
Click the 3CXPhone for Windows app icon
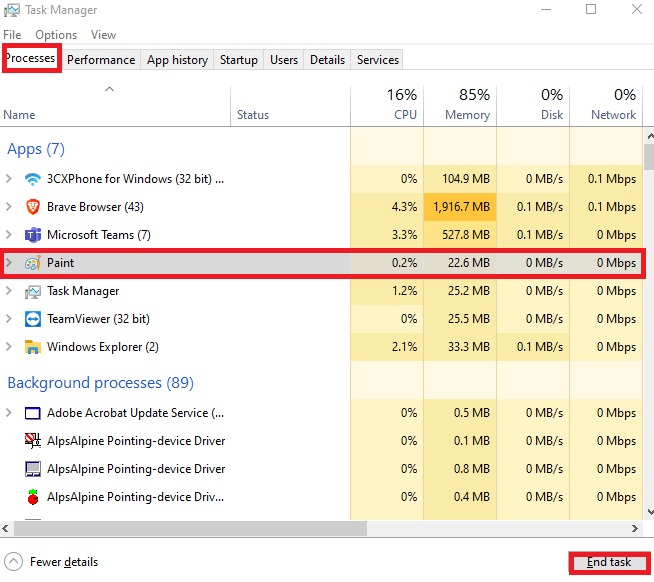click(x=33, y=179)
